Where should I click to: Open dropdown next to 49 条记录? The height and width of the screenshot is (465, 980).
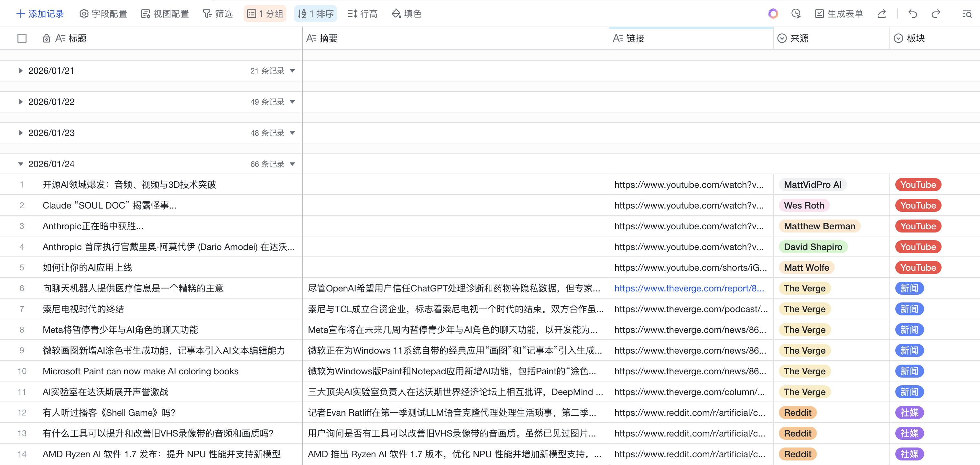[x=292, y=102]
